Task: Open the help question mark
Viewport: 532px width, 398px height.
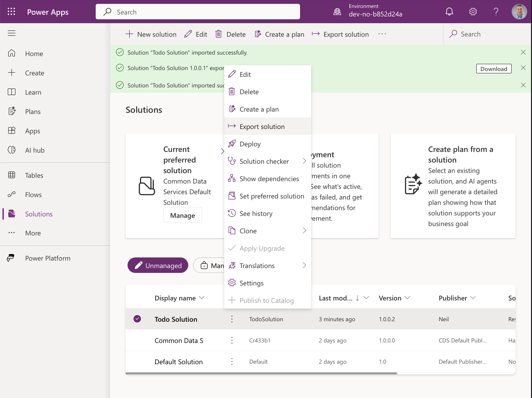Action: 496,12
